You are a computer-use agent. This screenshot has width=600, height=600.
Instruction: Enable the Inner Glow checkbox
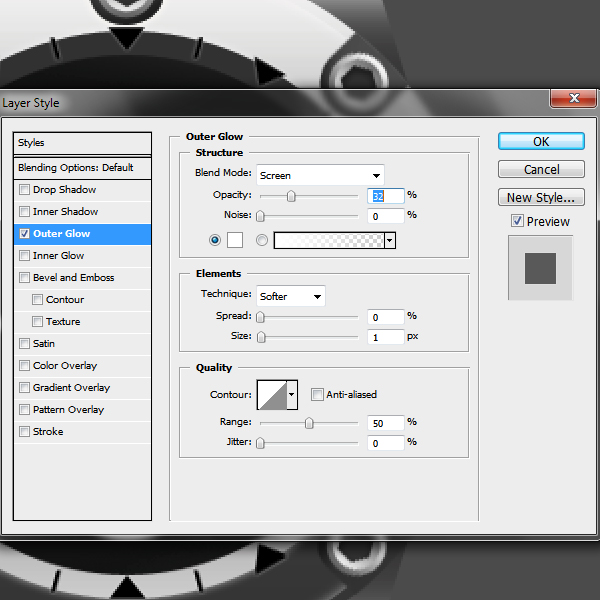point(24,255)
